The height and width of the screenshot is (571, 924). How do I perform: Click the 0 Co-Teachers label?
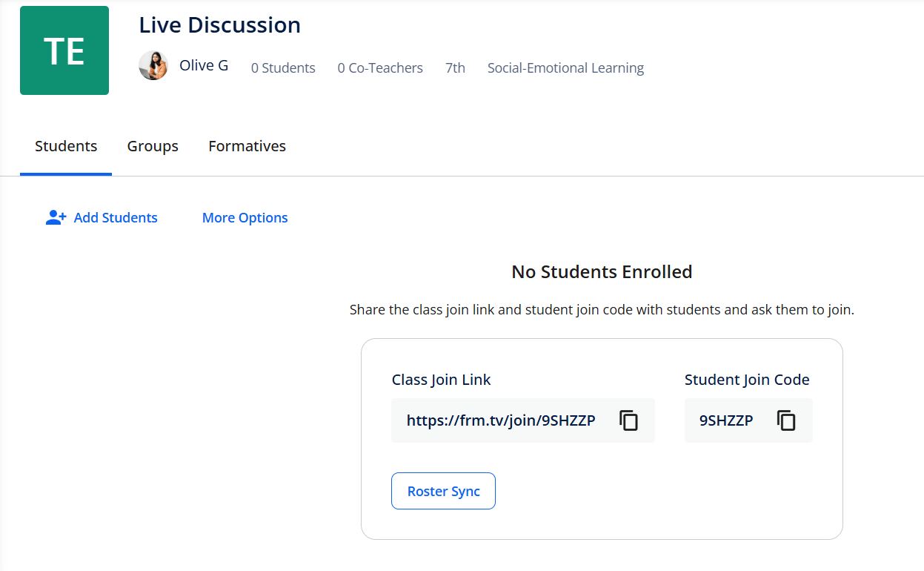(380, 68)
